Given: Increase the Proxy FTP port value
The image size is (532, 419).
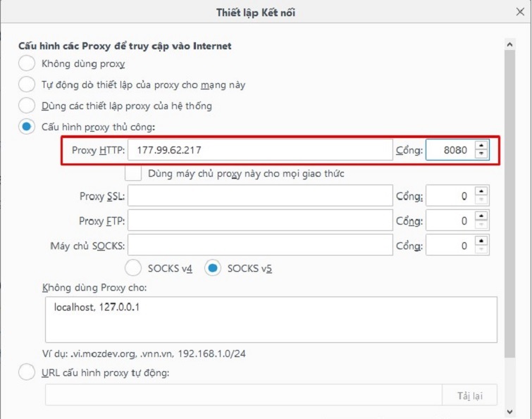Looking at the screenshot, I should [x=481, y=216].
